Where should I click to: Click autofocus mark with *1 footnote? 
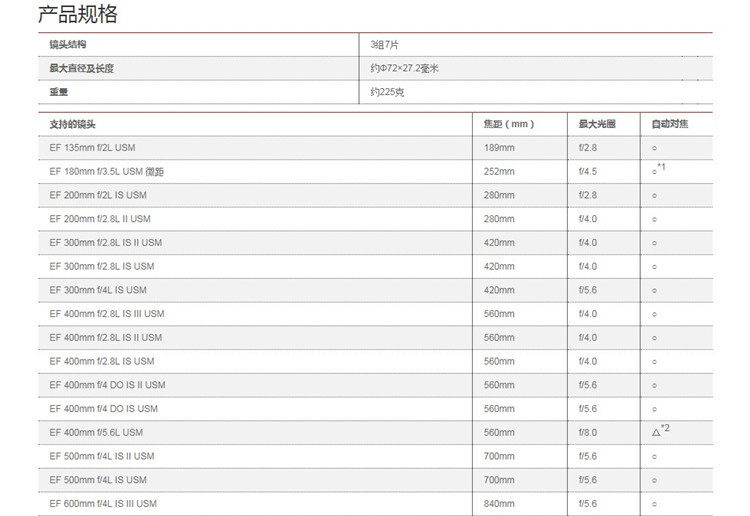[658, 169]
